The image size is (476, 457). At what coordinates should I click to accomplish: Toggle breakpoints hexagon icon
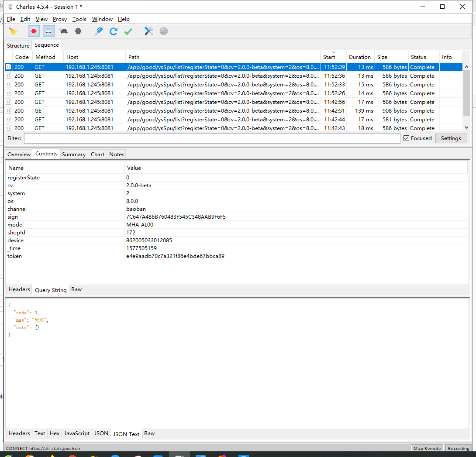tap(78, 31)
